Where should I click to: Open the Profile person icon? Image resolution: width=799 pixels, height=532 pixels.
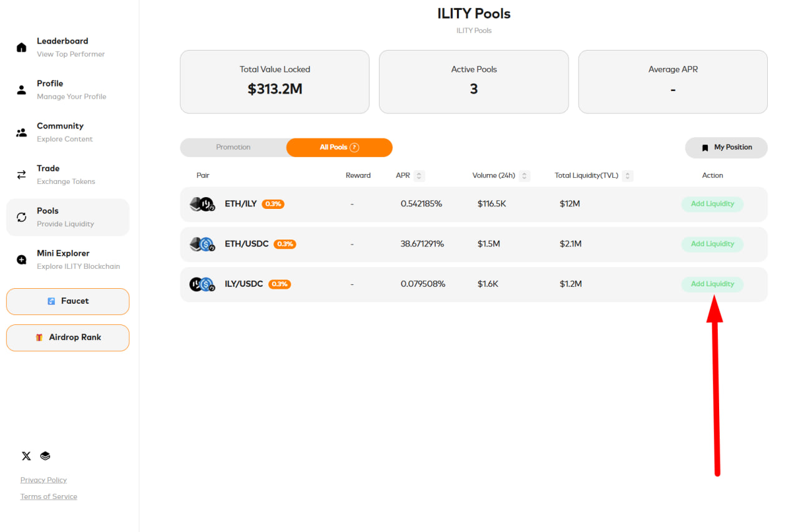pos(21,90)
